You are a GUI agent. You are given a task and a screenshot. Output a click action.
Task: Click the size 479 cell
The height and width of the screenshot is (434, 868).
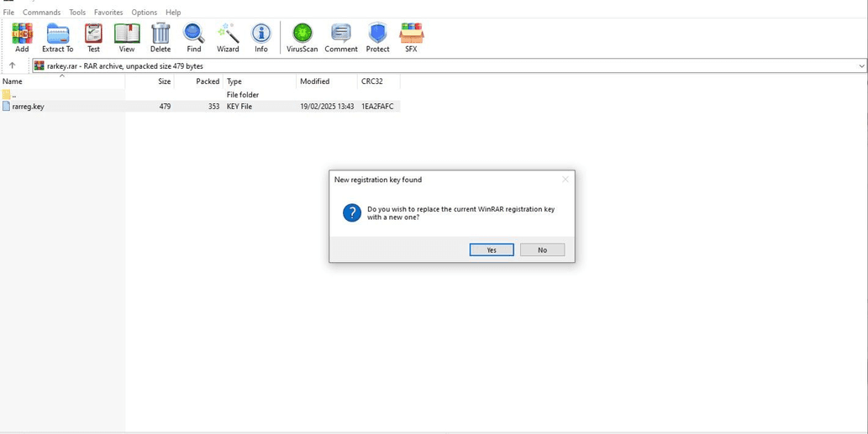(x=165, y=107)
